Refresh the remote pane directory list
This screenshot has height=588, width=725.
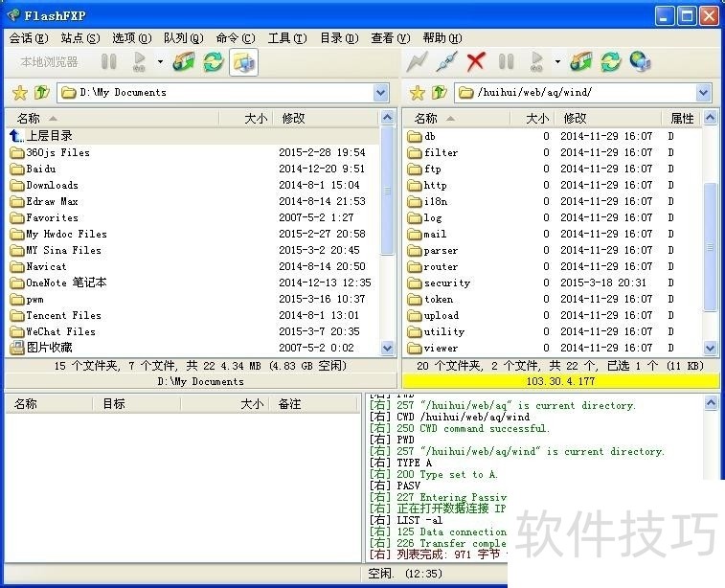611,61
